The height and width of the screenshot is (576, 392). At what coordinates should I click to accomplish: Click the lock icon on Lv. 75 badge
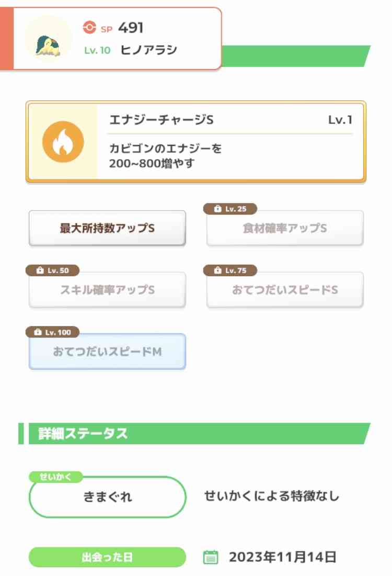(217, 270)
